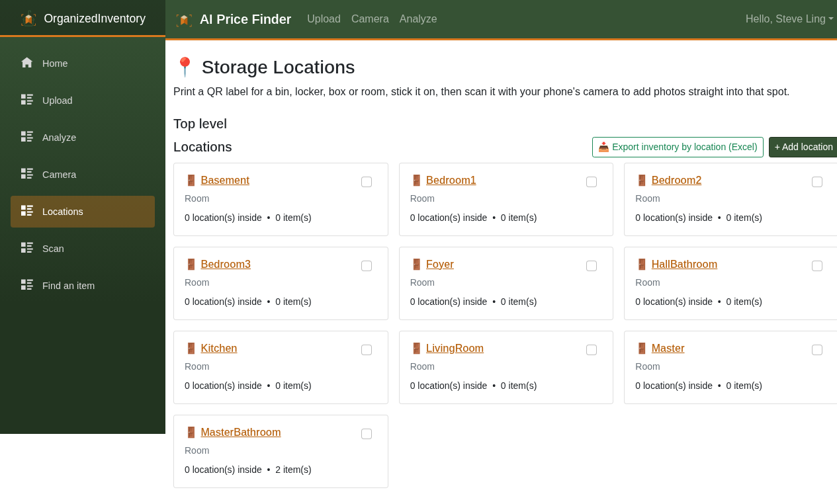Click the AI Price Finder logo icon
Viewport: 837px width, 504px height.
(x=184, y=20)
